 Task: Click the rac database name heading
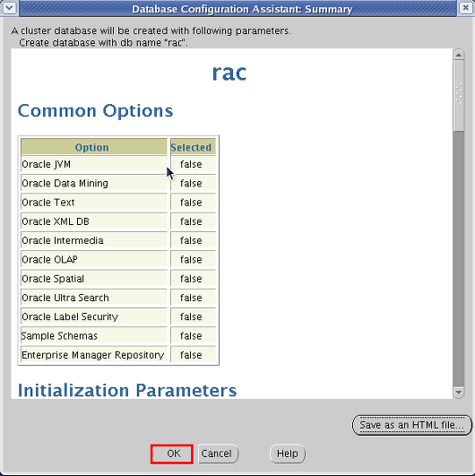[229, 74]
